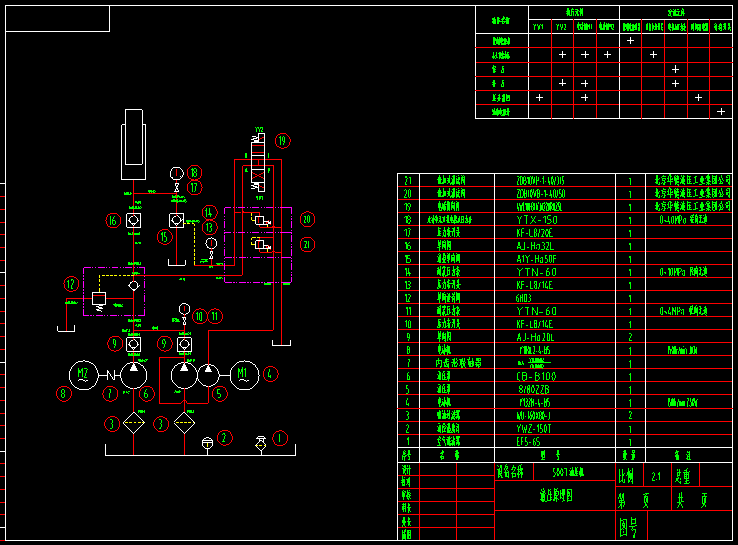Click the red balloon numbered 12
The image size is (738, 545).
[70, 284]
